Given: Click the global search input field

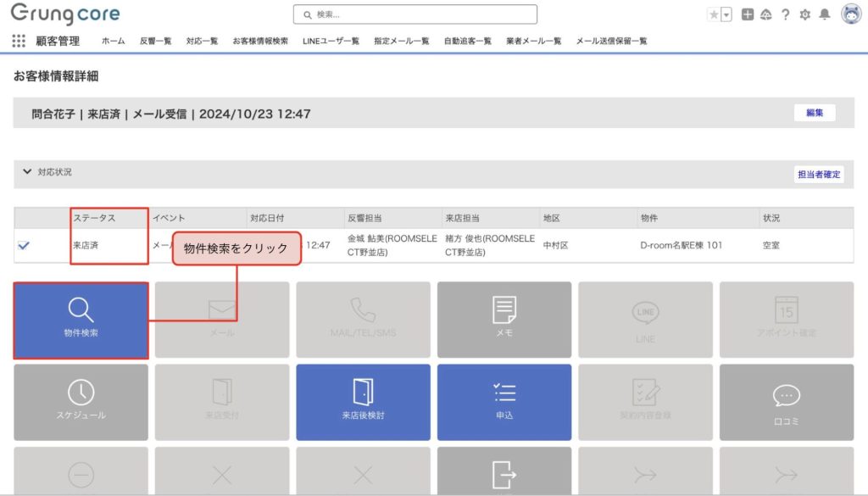Looking at the screenshot, I should (x=415, y=14).
